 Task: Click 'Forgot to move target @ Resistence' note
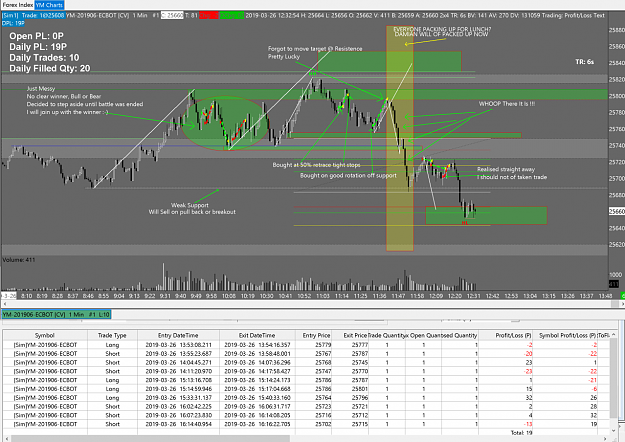click(315, 49)
